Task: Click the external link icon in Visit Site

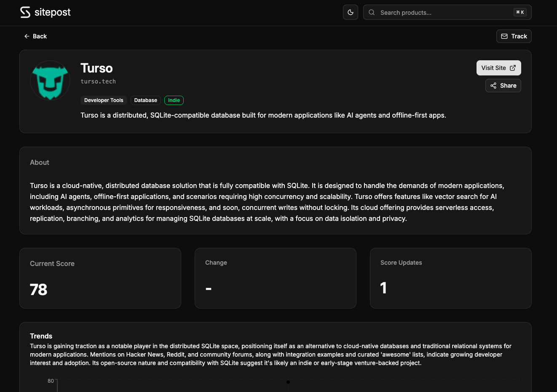Action: click(513, 68)
